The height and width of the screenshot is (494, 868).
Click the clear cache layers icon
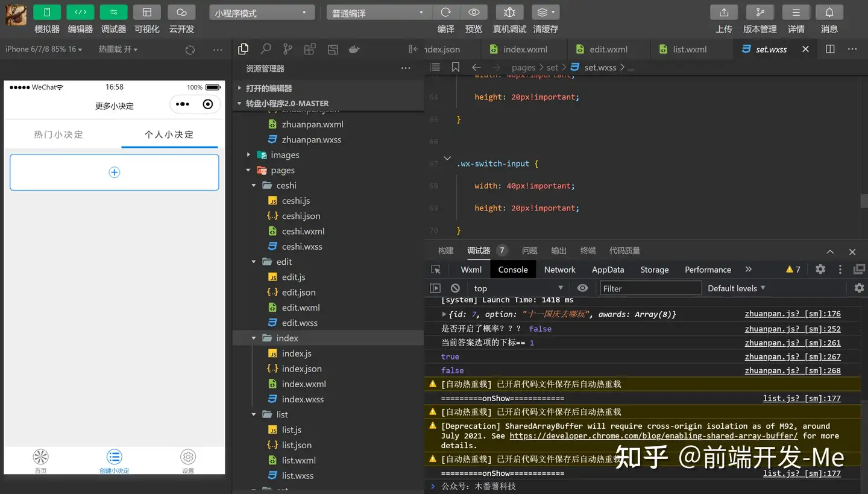click(x=546, y=13)
